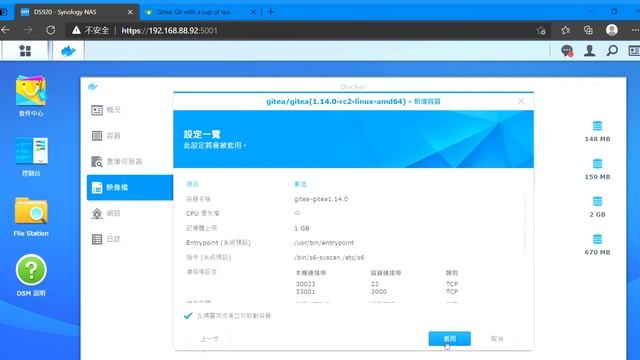
Task: Click local port 30023
Action: [x=305, y=284]
